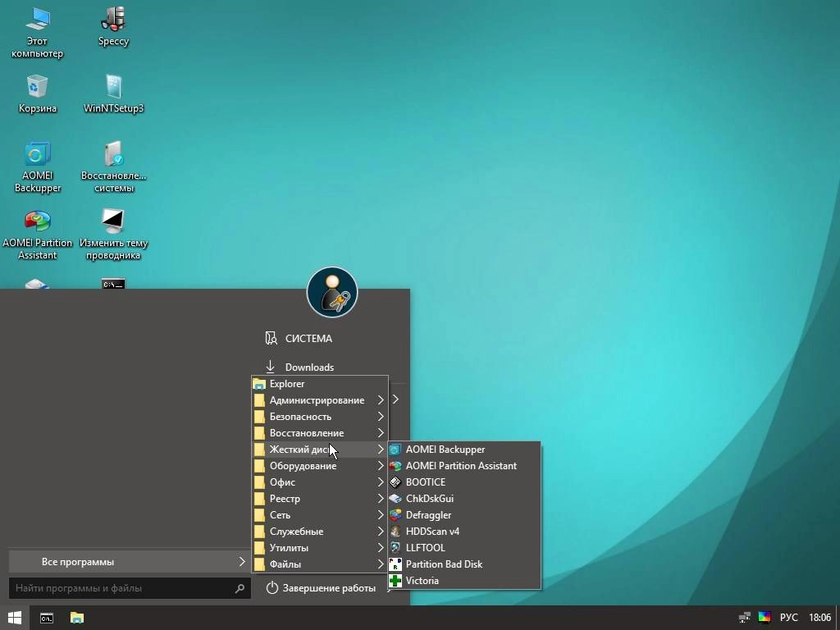The height and width of the screenshot is (630, 840).
Task: Expand the Оборудование folder
Action: tap(320, 466)
